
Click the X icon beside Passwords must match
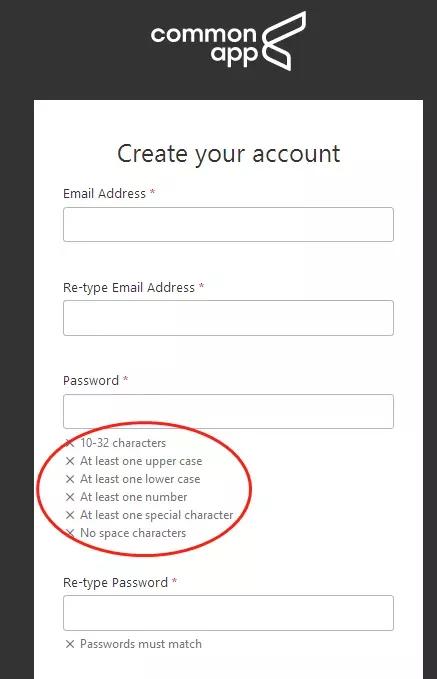pos(70,644)
